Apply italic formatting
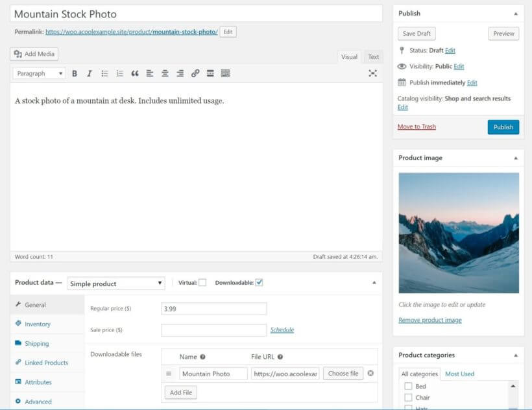This screenshot has height=410, width=532. pos(90,73)
